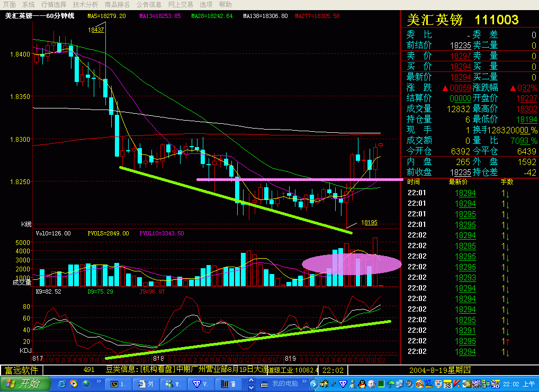
Task: Switch to the Messenger taskbar window W.
Action: tap(173, 384)
